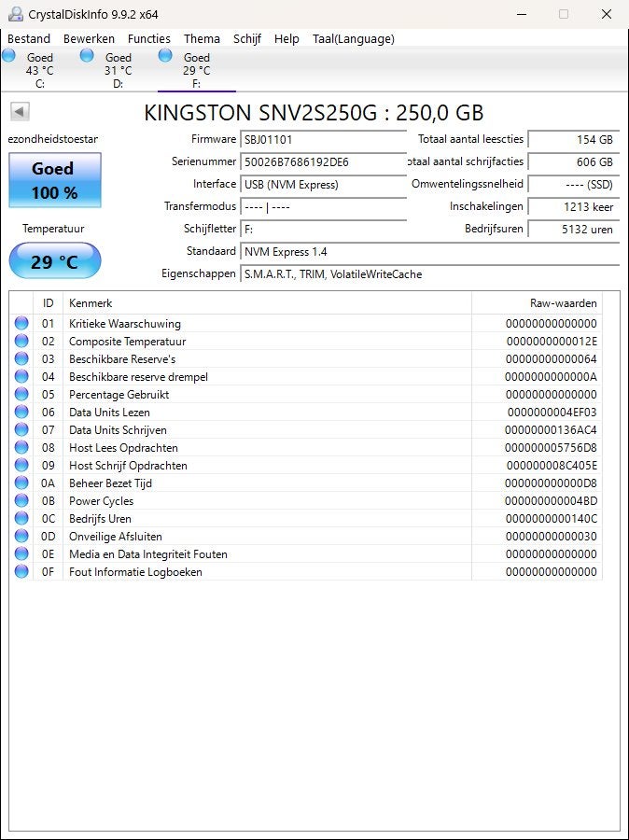The image size is (629, 840).
Task: Select the Power Cycles attribute text
Action: coord(102,501)
